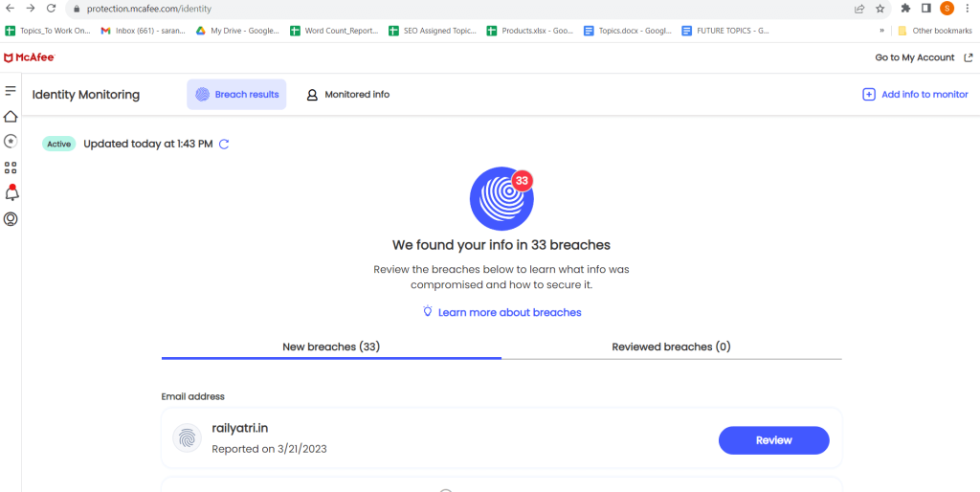The height and width of the screenshot is (492, 980).
Task: Open the Topics.docx bookmark
Action: (x=628, y=30)
